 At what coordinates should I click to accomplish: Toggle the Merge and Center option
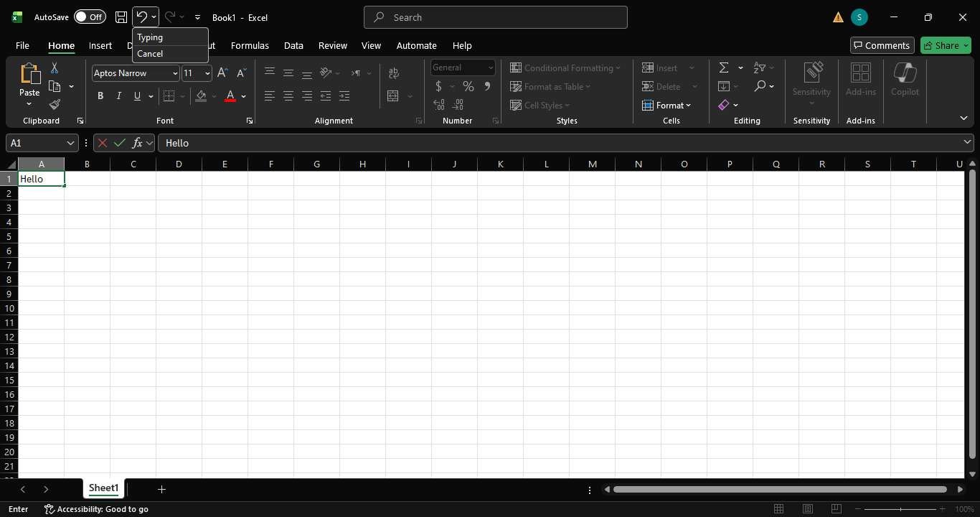[393, 96]
